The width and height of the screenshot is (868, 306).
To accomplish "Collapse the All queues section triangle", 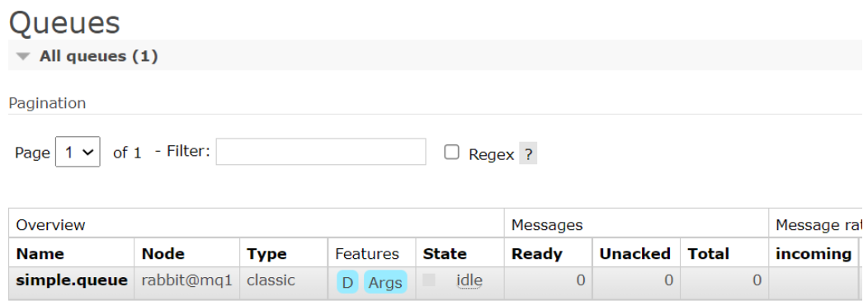I will tap(23, 56).
